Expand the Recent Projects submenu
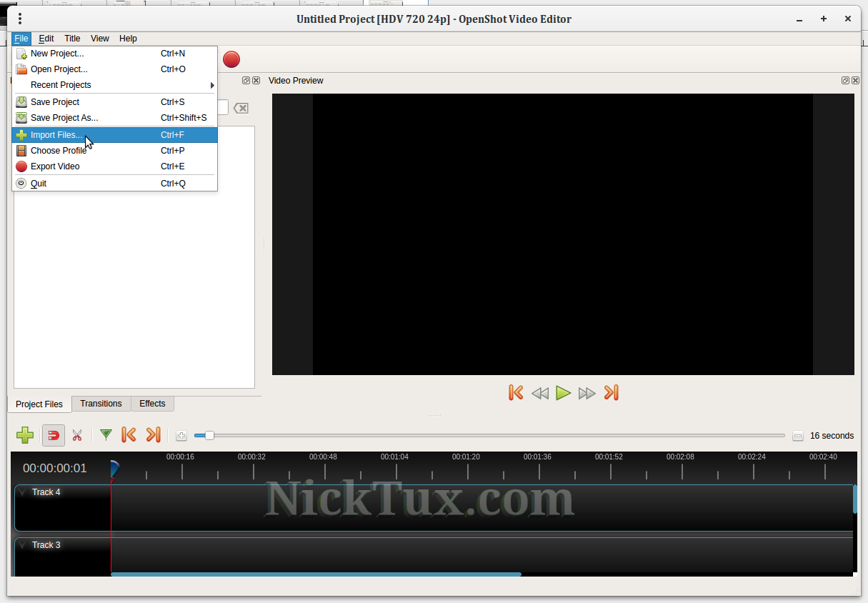Screen dimensions: 868x603 114,85
